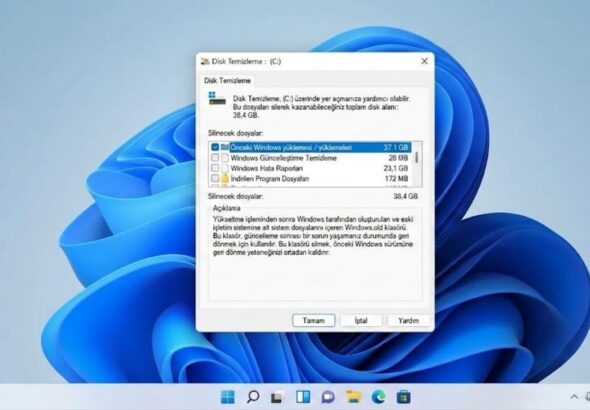Screen dimensions: 590x410
Task: Click the Windows.old description paragraph
Action: click(313, 235)
